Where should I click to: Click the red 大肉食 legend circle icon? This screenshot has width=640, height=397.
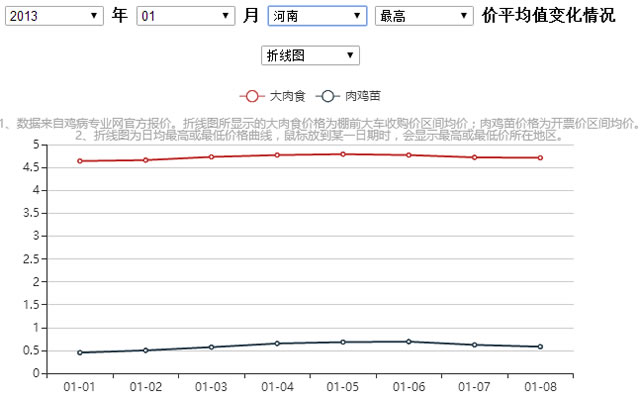click(252, 96)
